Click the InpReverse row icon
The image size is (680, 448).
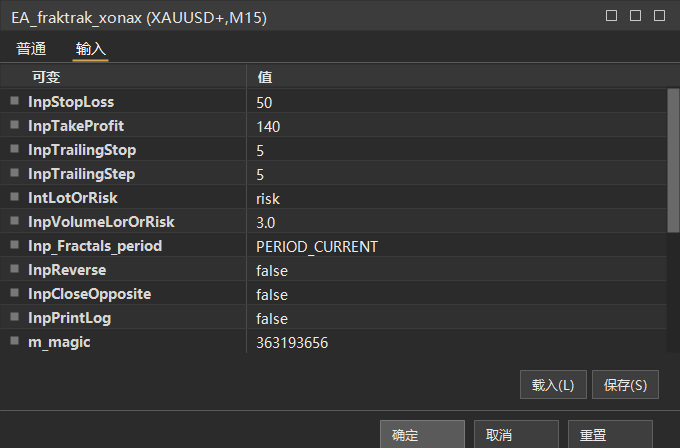tap(14, 269)
